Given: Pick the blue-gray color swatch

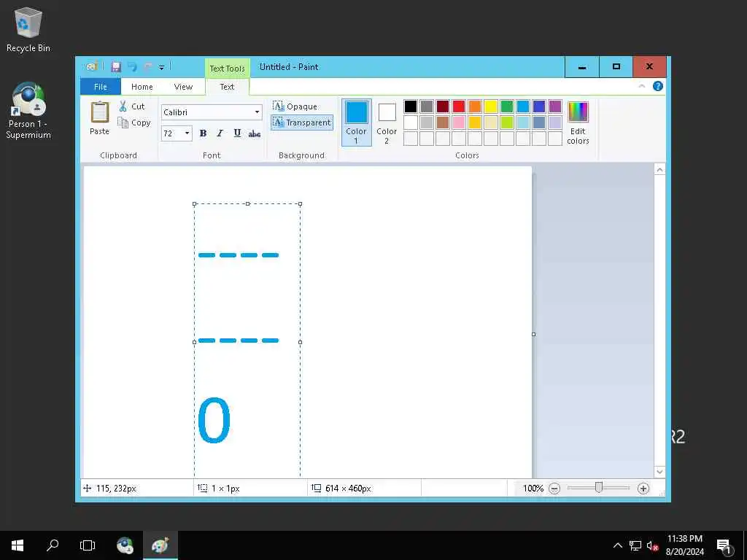Looking at the screenshot, I should (539, 122).
